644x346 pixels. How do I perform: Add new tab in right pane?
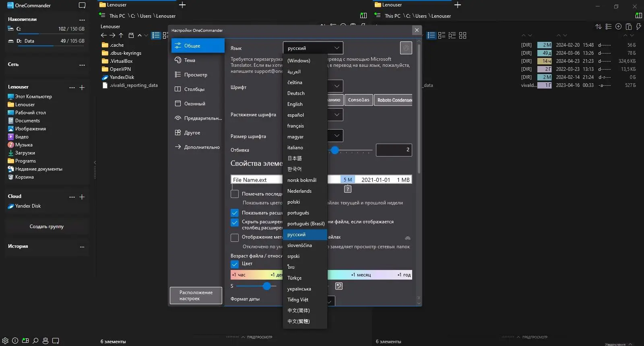coord(458,5)
